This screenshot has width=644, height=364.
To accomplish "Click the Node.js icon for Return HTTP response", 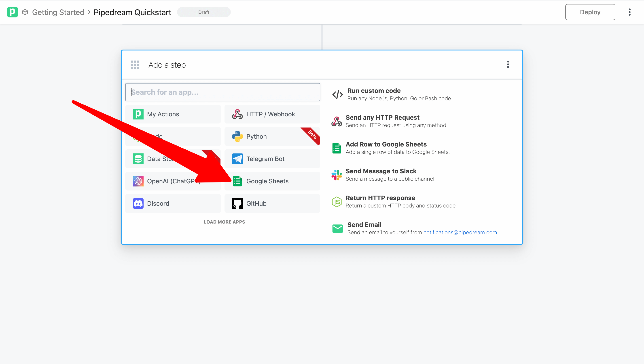I will (x=337, y=201).
